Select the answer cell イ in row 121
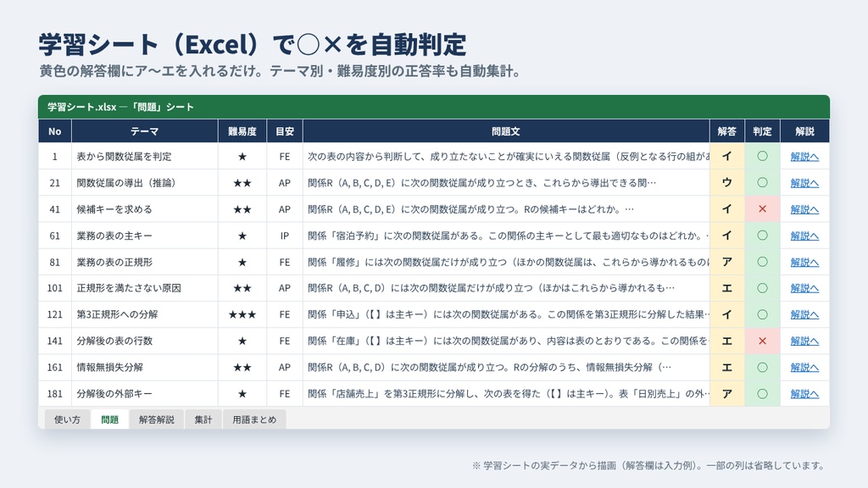The width and height of the screenshot is (868, 488). 726,315
